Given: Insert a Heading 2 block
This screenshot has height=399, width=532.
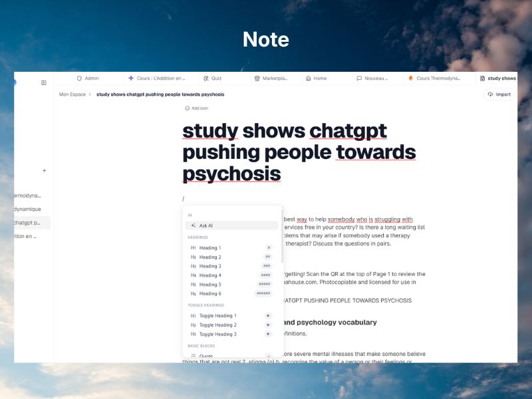Looking at the screenshot, I should point(210,257).
